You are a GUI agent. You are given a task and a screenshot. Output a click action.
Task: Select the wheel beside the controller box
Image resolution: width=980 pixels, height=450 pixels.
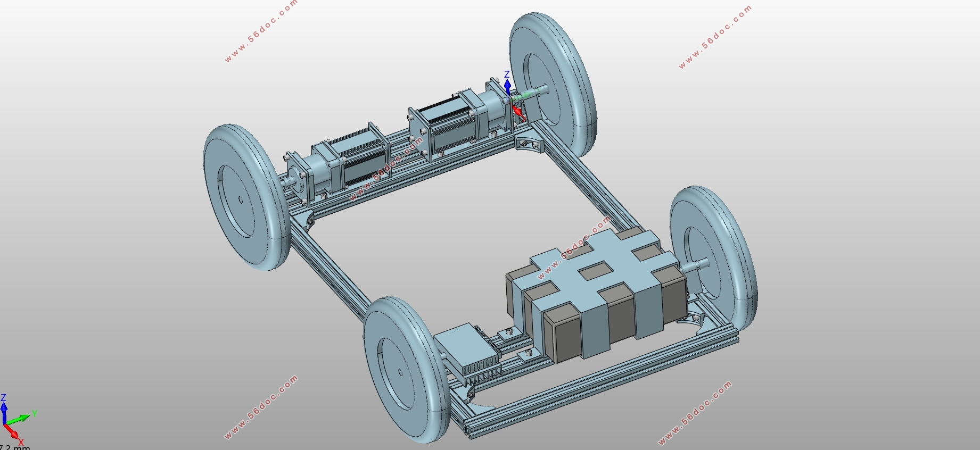pos(408,370)
